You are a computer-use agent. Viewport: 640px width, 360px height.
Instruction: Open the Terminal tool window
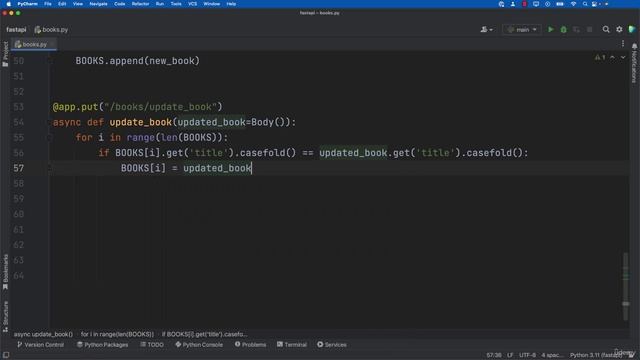(x=292, y=344)
